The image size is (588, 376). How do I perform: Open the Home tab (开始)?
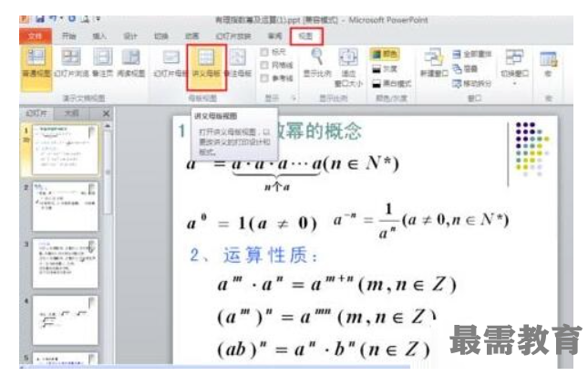point(69,36)
